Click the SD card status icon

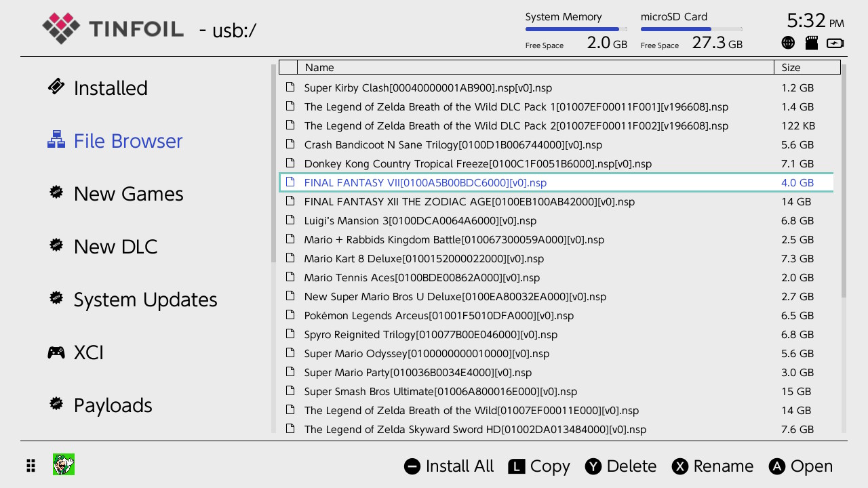(811, 43)
